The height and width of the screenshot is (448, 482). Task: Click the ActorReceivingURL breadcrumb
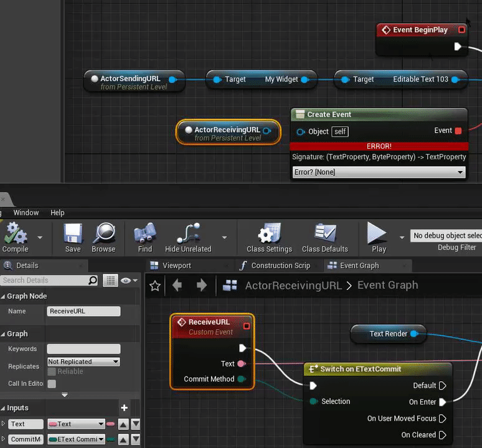pos(293,286)
